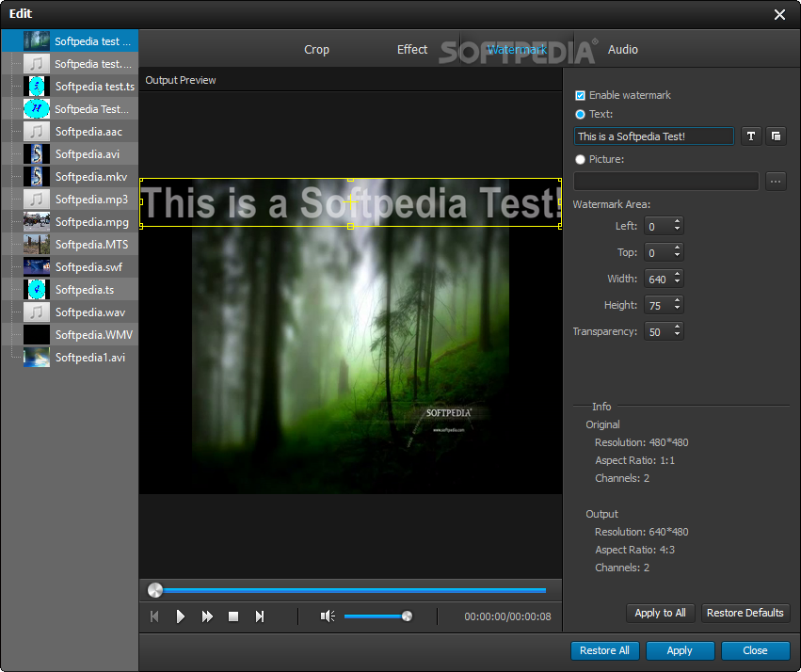Viewport: 801px width, 672px height.
Task: Open the text font settings (T icon)
Action: coord(751,136)
